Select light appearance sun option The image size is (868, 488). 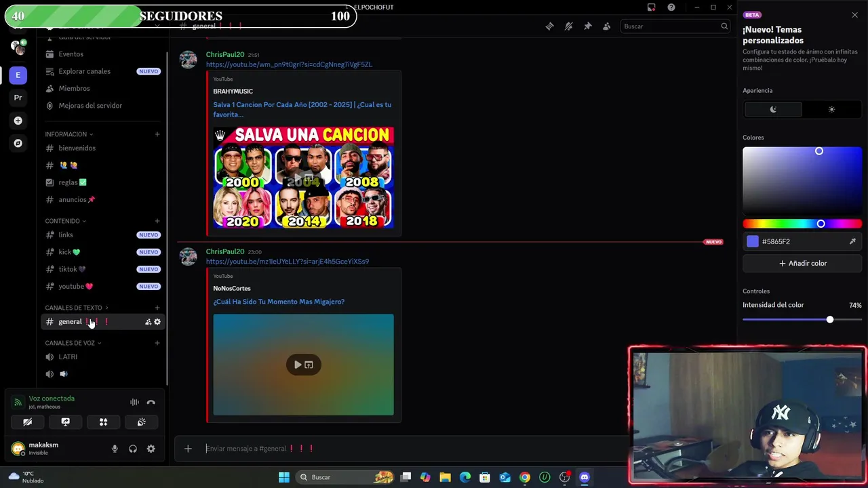pos(831,109)
